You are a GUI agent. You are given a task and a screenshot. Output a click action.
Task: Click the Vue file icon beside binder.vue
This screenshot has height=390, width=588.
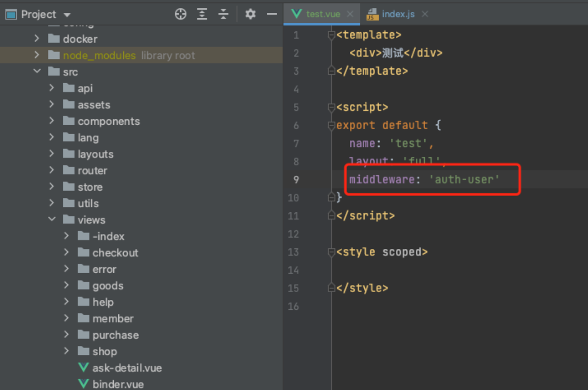[x=83, y=384]
